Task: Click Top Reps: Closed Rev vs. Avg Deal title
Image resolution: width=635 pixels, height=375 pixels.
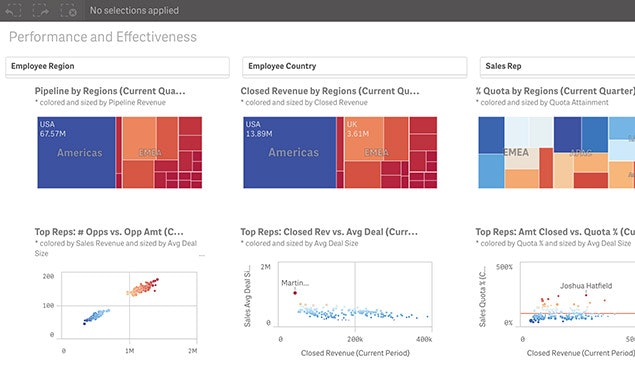Action: [329, 232]
